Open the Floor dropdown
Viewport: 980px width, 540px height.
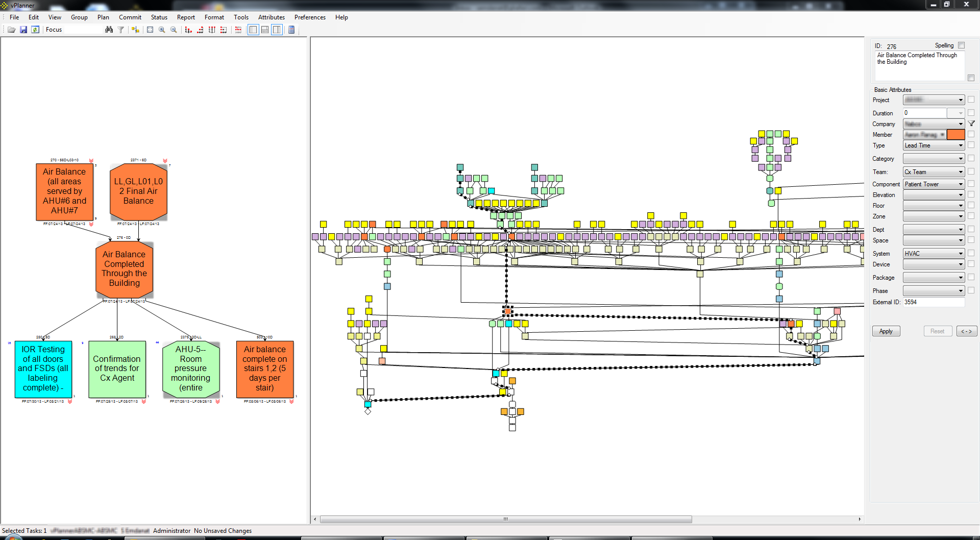pyautogui.click(x=934, y=206)
